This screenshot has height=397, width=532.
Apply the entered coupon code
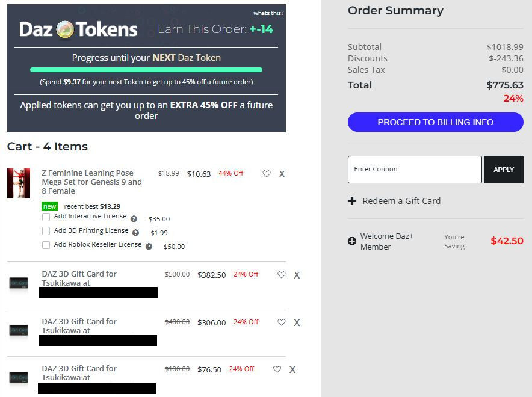(504, 170)
